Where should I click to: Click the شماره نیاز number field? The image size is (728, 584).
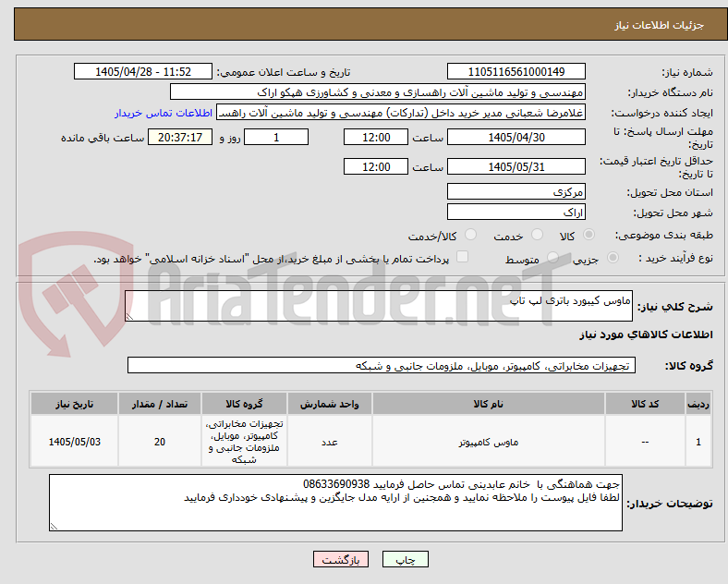point(516,72)
